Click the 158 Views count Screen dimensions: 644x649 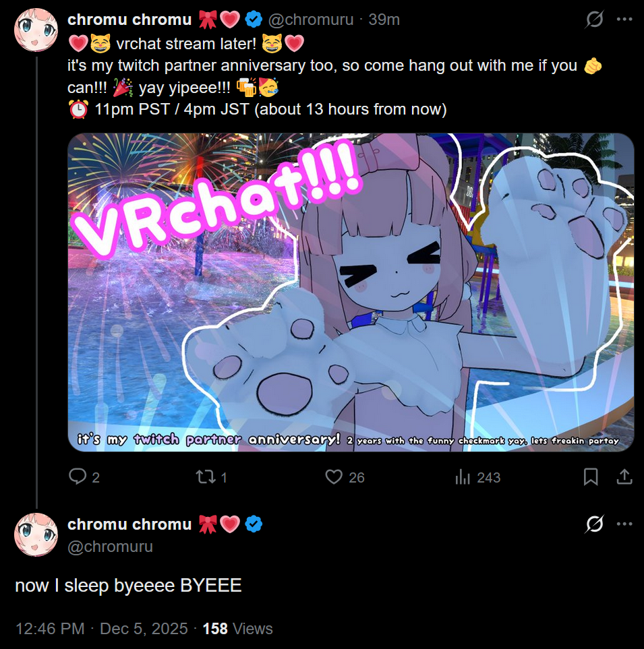[237, 629]
